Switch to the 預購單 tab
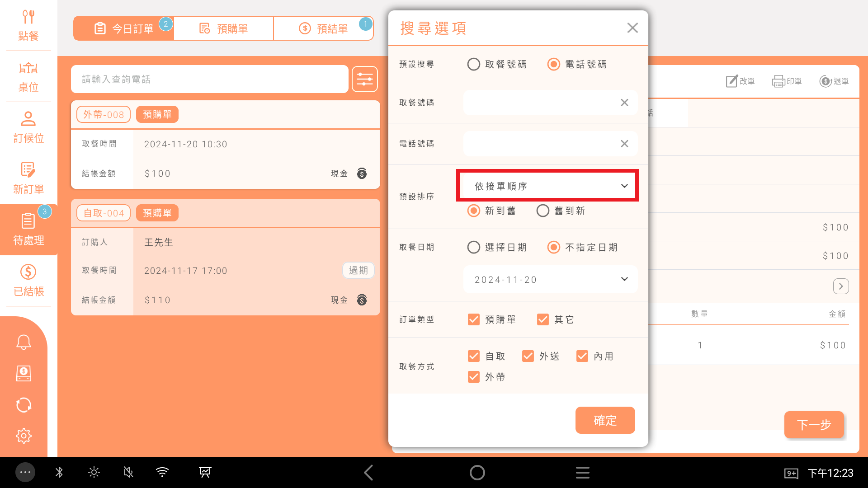The width and height of the screenshot is (868, 488). 224,29
